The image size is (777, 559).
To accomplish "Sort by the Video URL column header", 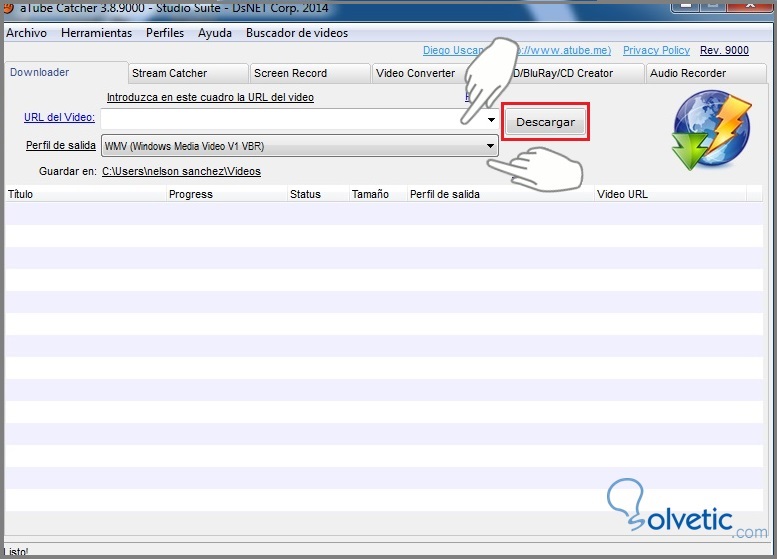I will coord(670,194).
